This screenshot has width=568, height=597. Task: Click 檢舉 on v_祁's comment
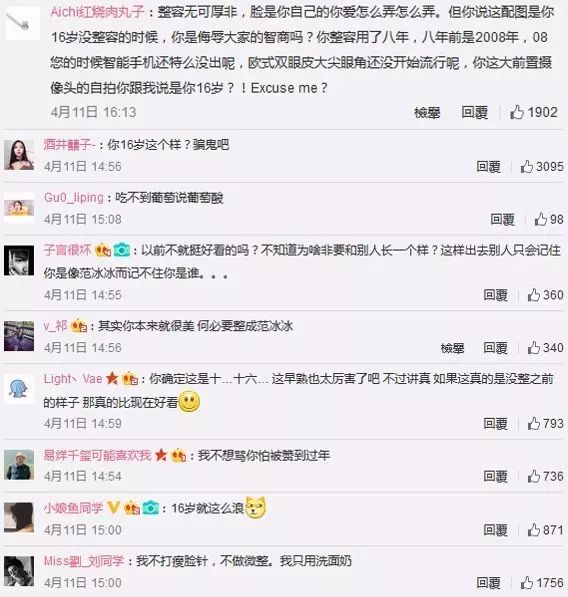coord(452,348)
